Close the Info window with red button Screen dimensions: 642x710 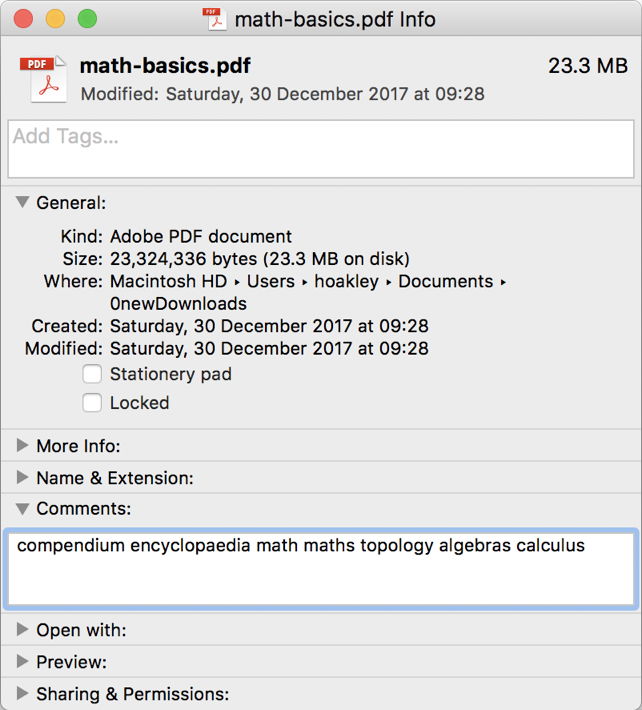(23, 19)
